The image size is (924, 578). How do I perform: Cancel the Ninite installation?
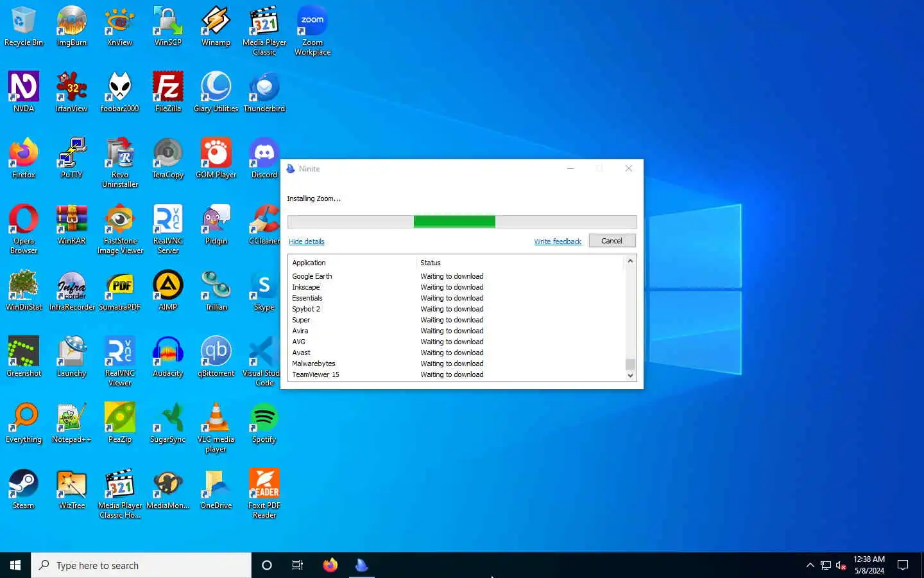pos(612,241)
